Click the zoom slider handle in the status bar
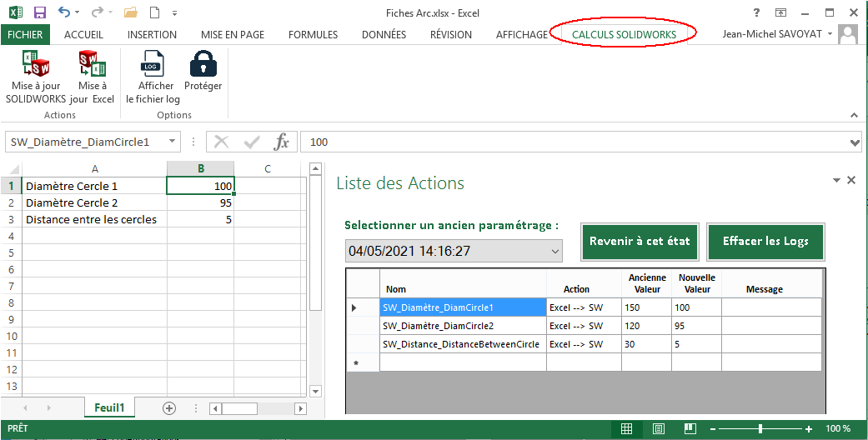The image size is (868, 440). 760,428
